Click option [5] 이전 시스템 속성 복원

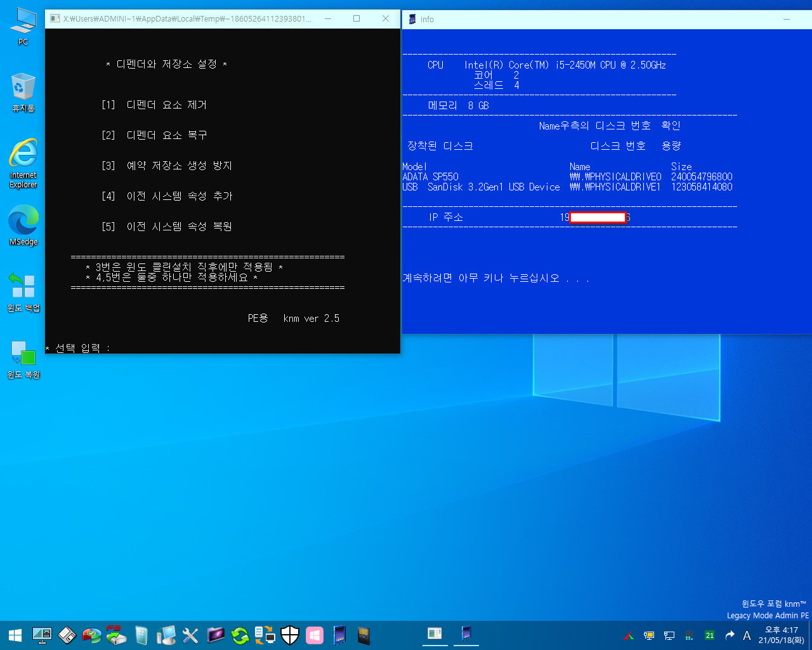(167, 227)
